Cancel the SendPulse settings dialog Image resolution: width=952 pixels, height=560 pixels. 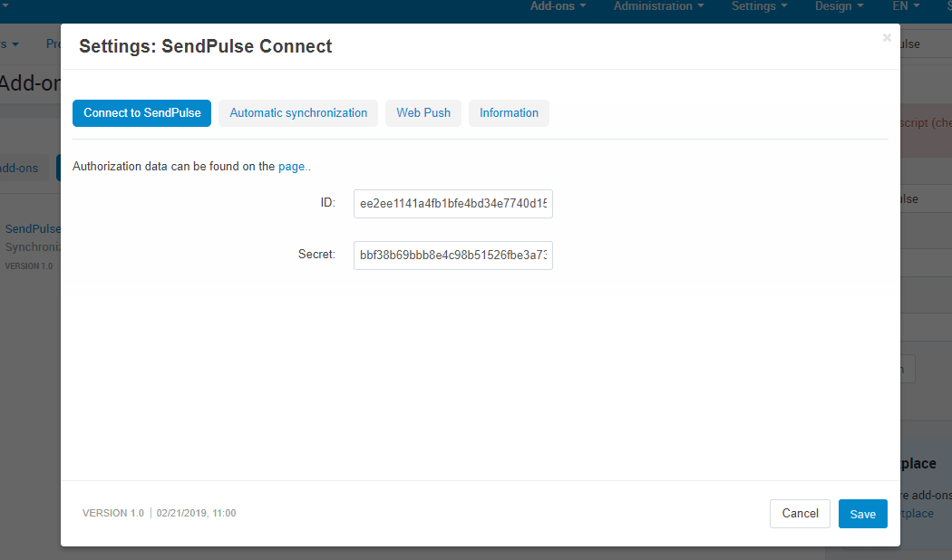pyautogui.click(x=800, y=513)
